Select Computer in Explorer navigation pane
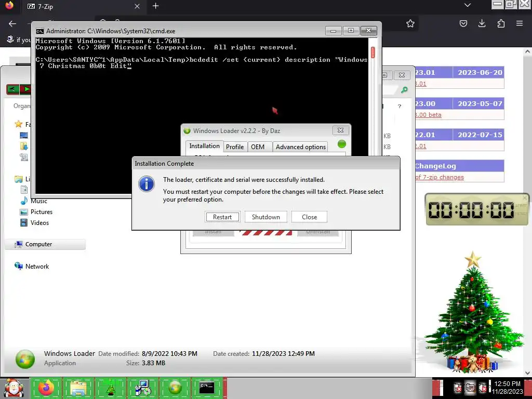 (45, 244)
